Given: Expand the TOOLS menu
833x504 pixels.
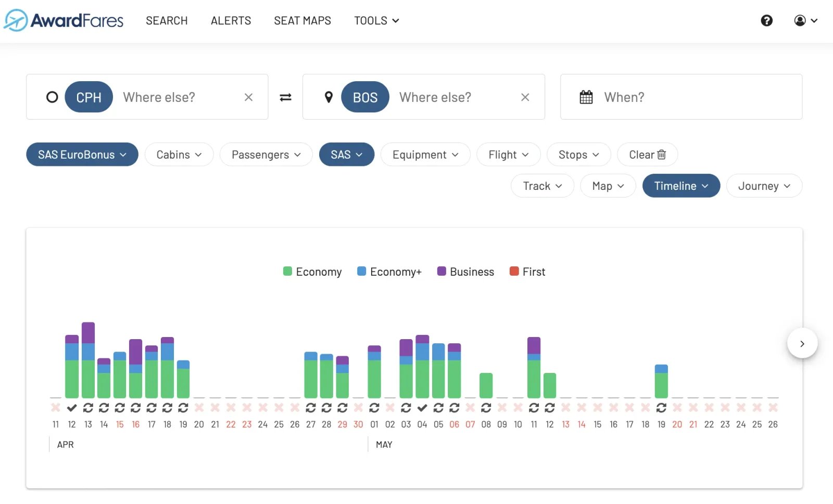Looking at the screenshot, I should pos(376,20).
